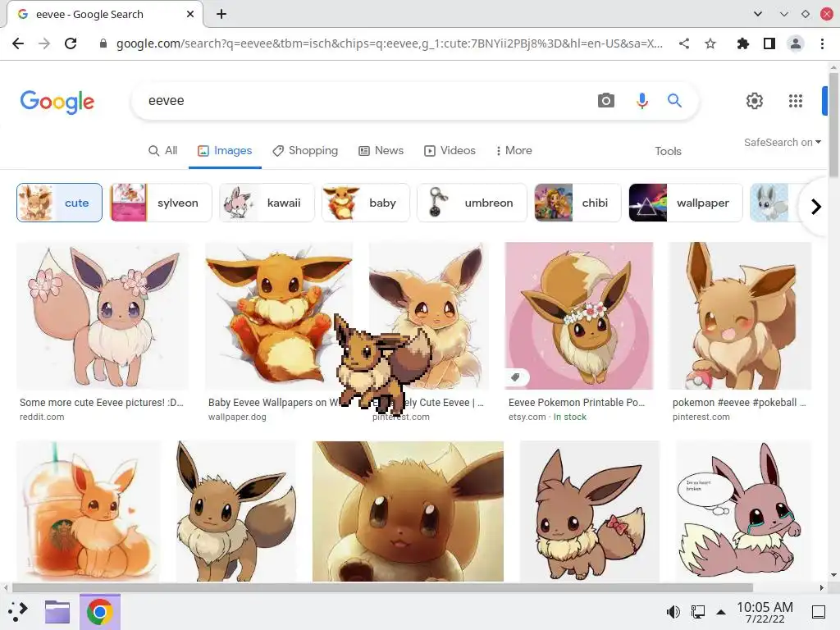Submit search with the magnifier icon
This screenshot has width=840, height=630.
pyautogui.click(x=674, y=100)
